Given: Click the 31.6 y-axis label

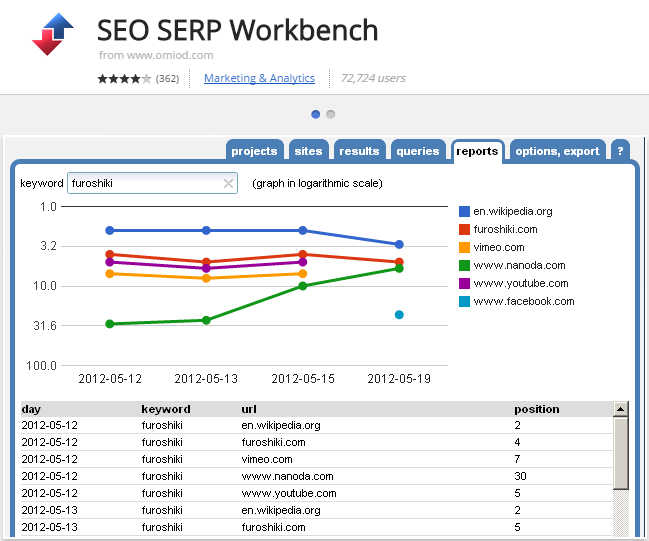Looking at the screenshot, I should pyautogui.click(x=45, y=326).
